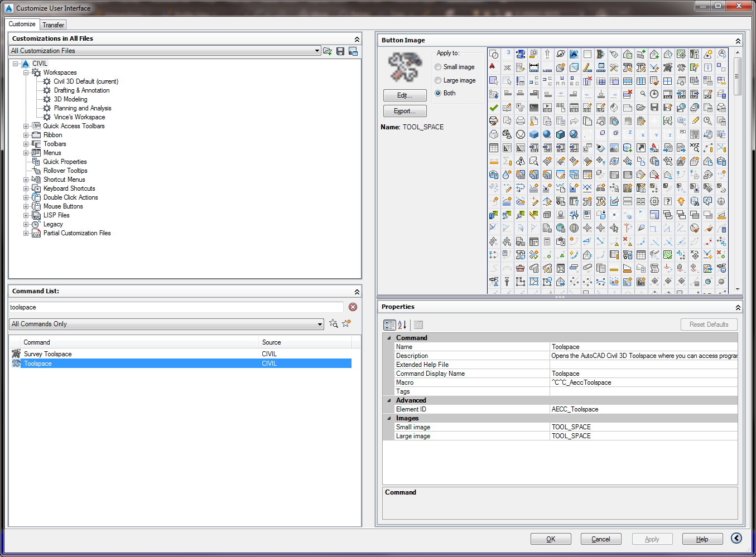Select the Small image radio button

[438, 67]
